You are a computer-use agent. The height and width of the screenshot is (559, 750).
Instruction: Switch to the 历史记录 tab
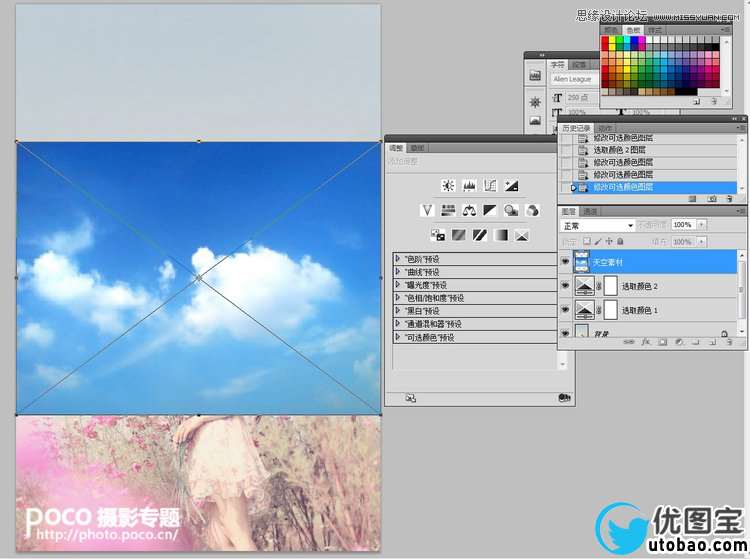coord(576,128)
